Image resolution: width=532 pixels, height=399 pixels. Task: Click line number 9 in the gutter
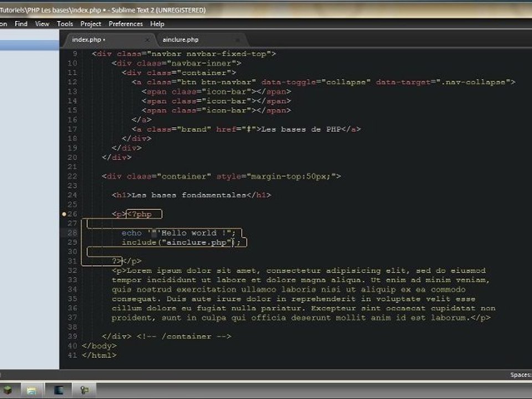[x=75, y=54]
